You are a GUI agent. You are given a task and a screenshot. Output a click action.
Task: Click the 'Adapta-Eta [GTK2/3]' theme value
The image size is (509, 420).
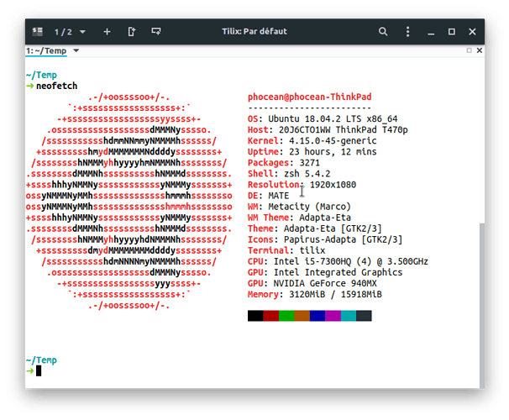333,228
